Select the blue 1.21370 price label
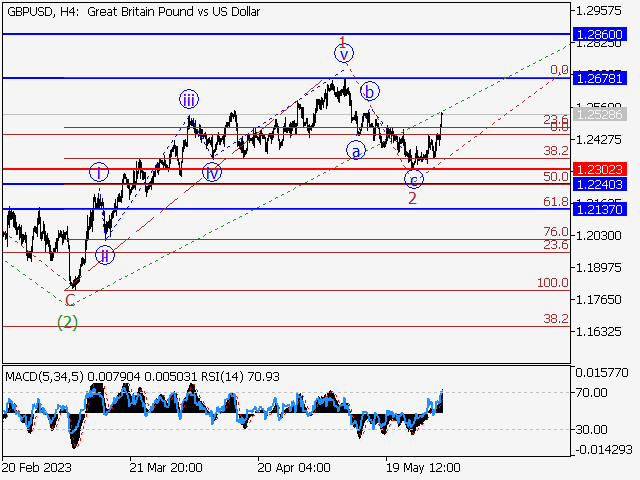Image resolution: width=640 pixels, height=480 pixels. (600, 209)
